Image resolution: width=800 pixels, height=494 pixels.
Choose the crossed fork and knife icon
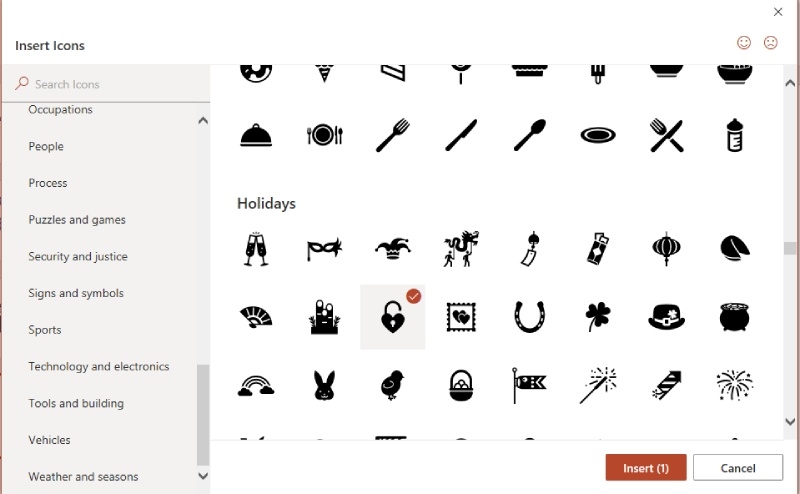click(x=666, y=135)
